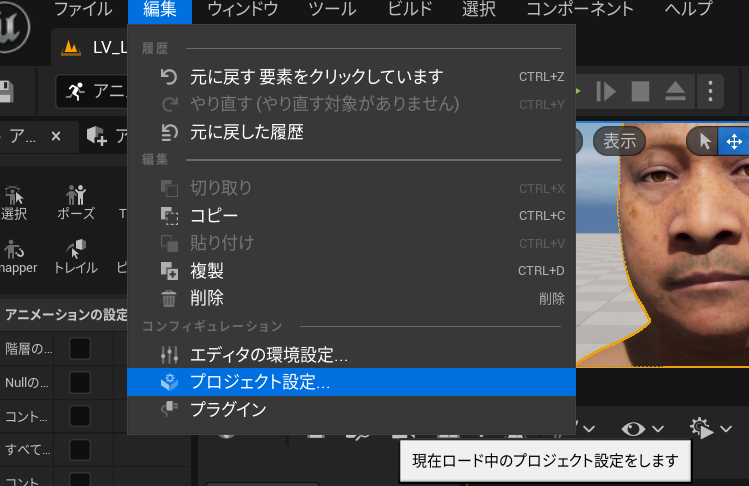Click the 表示 viewport button
The image size is (749, 486).
click(619, 141)
